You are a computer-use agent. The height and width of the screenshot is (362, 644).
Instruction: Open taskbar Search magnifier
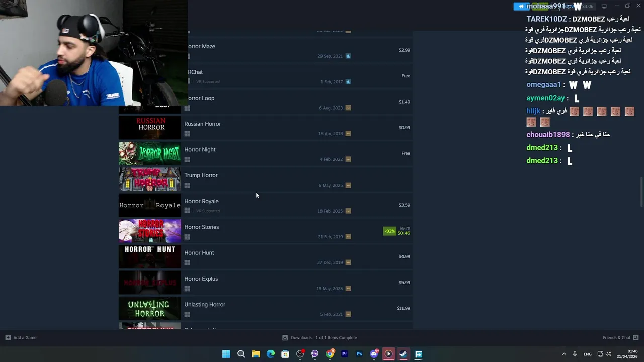(241, 354)
